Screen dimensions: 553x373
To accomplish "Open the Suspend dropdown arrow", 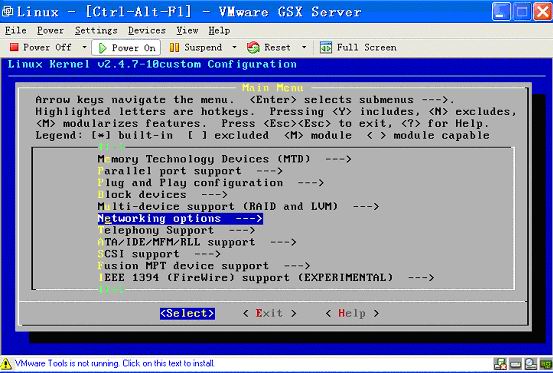I will point(234,47).
